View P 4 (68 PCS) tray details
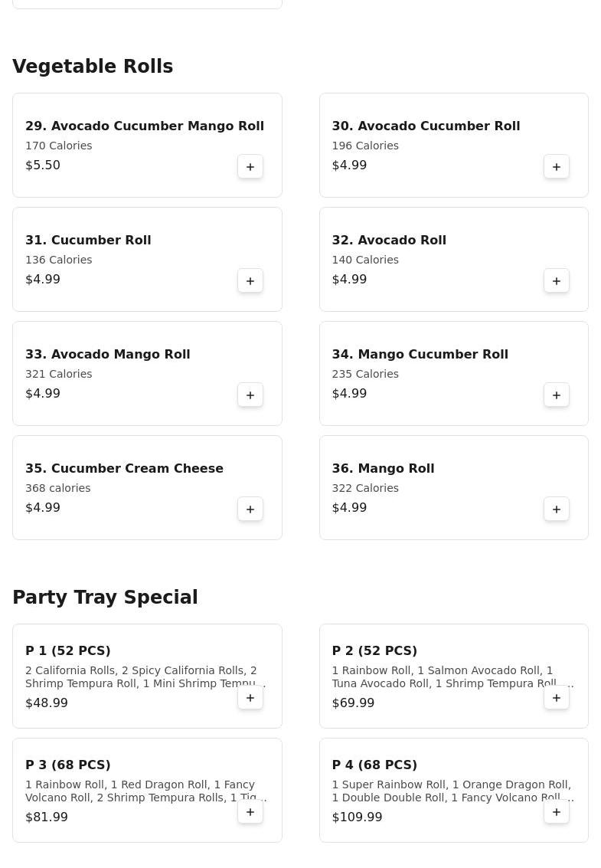Viewport: 601px width, 868px height. (374, 765)
